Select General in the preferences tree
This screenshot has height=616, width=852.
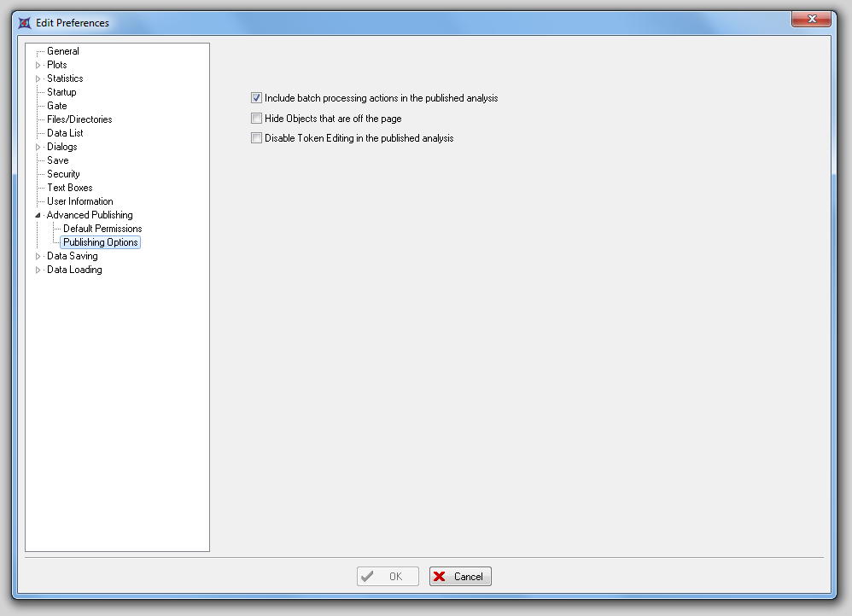63,51
